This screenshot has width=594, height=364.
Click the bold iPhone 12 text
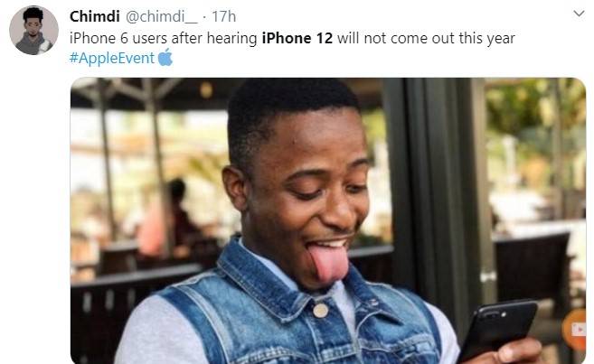tap(297, 38)
